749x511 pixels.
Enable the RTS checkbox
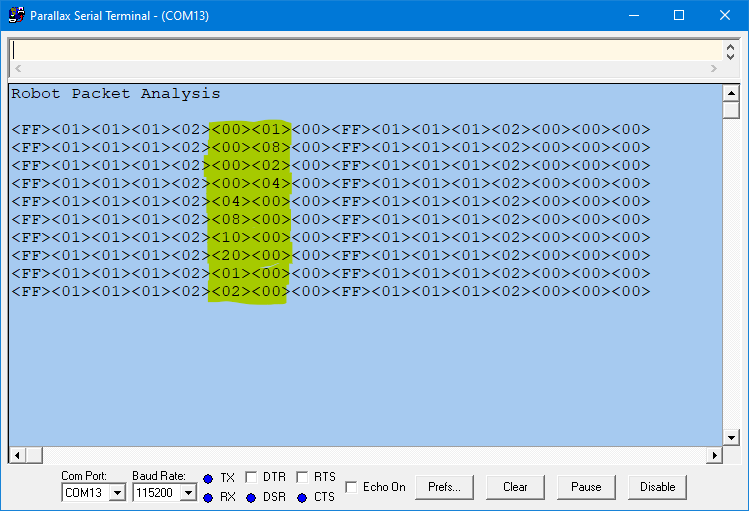(302, 477)
